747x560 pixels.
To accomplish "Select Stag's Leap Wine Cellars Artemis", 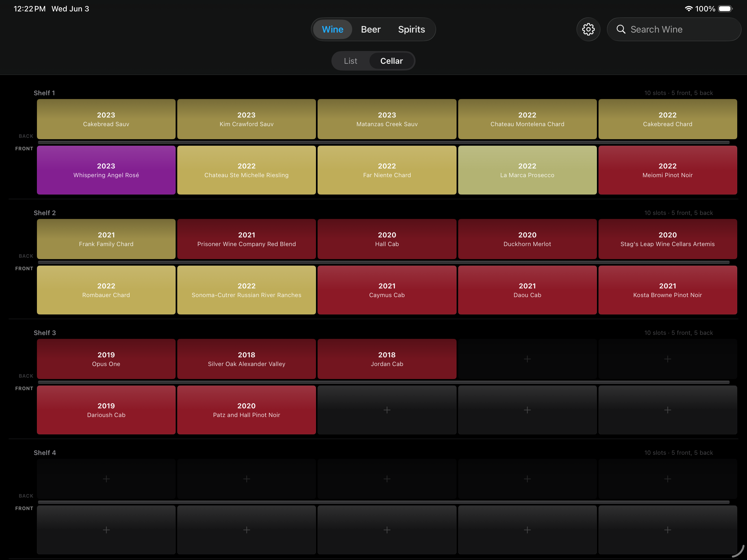I will (x=668, y=239).
